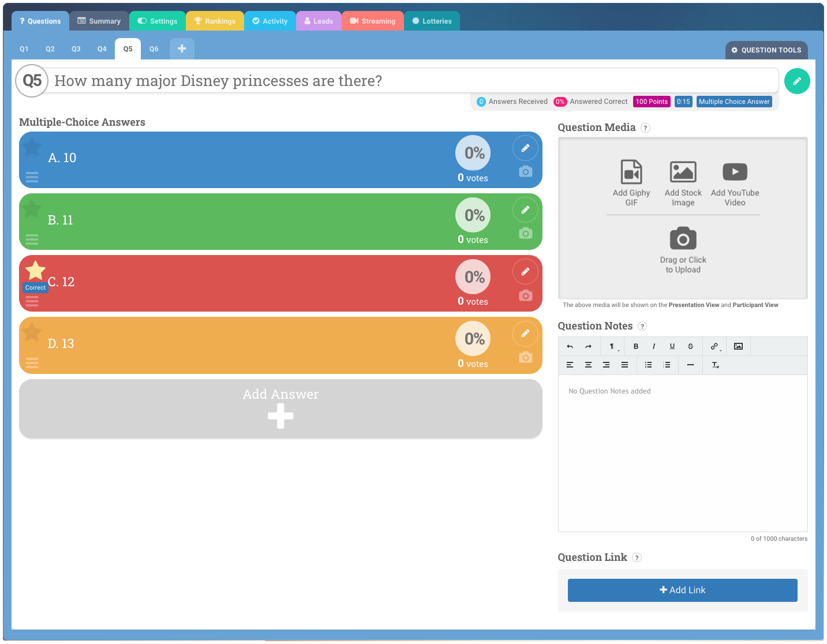Toggle strikethrough in Question Notes toolbar

(690, 346)
